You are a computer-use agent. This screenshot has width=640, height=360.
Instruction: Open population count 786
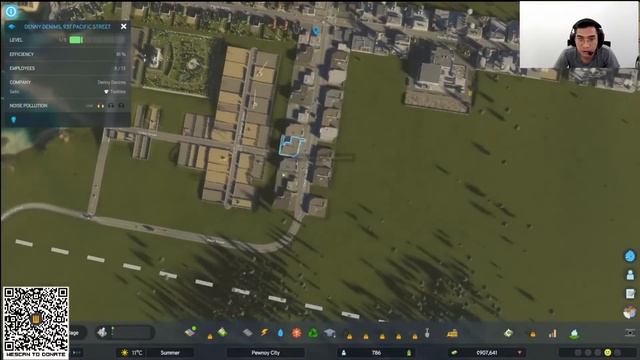(x=376, y=353)
